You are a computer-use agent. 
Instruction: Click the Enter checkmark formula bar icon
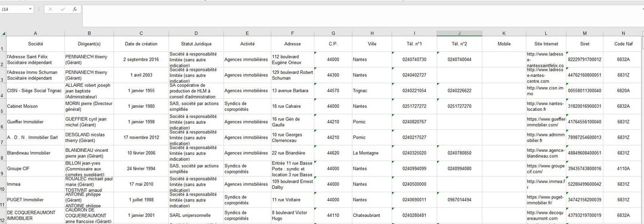coord(63,9)
